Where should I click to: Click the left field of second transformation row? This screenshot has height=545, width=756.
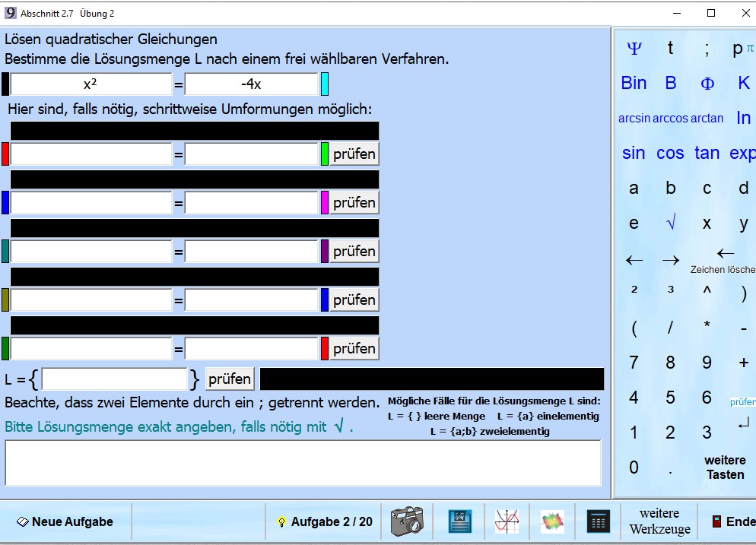tap(91, 203)
